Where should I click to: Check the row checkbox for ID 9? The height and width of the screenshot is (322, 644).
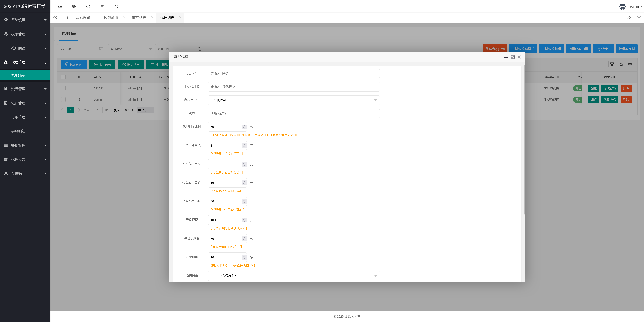[63, 88]
